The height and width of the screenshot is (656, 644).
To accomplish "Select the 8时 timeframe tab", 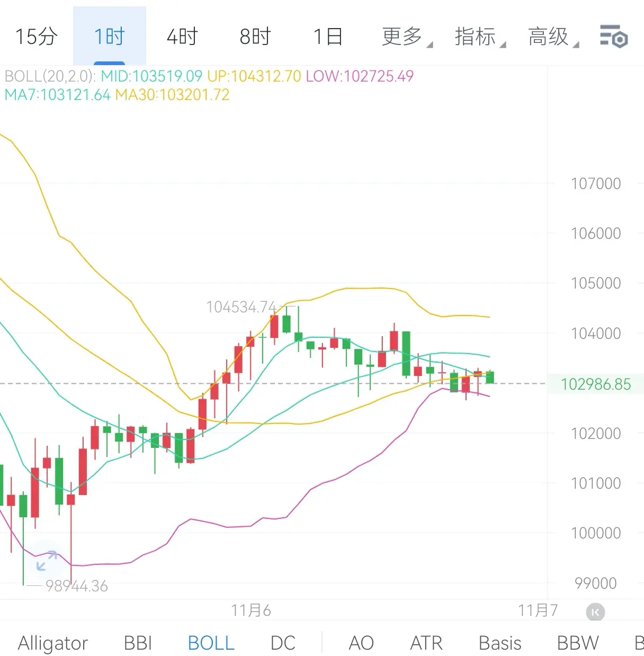I will [255, 37].
